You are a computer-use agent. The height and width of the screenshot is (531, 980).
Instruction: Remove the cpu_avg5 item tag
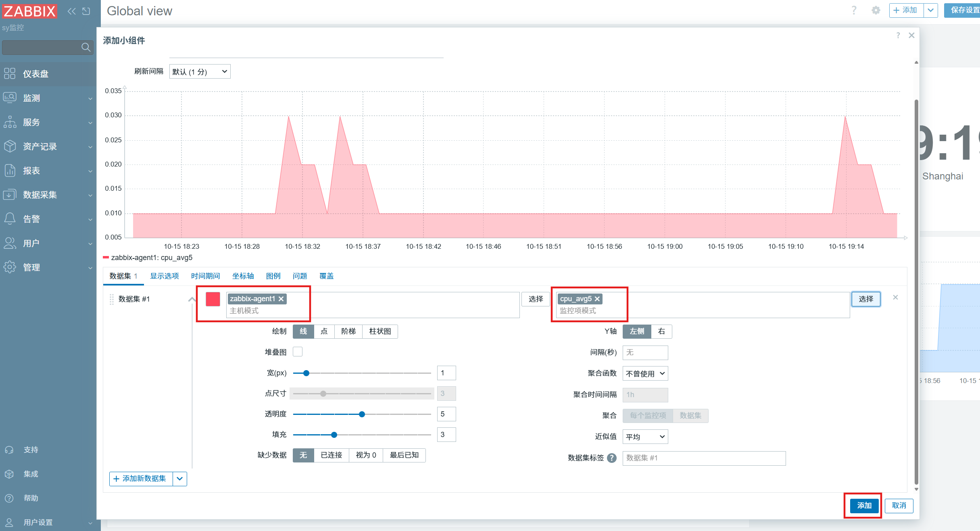[x=597, y=299]
